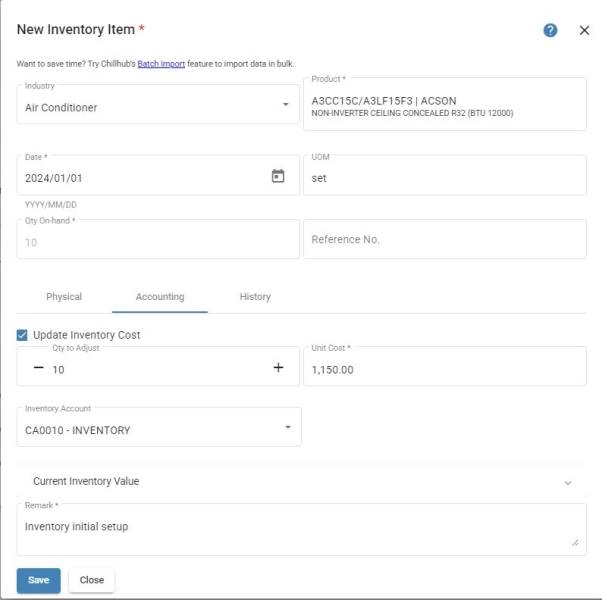602x600 pixels.
Task: Toggle Update Inventory Cost checkbox
Action: click(x=22, y=335)
